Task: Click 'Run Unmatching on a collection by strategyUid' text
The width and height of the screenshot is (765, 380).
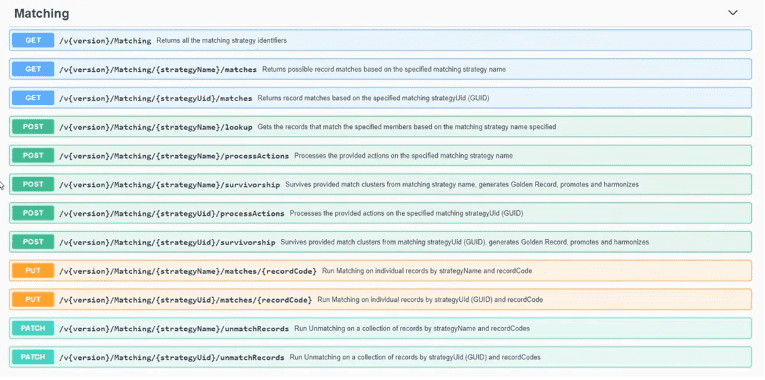Action: [x=415, y=358]
